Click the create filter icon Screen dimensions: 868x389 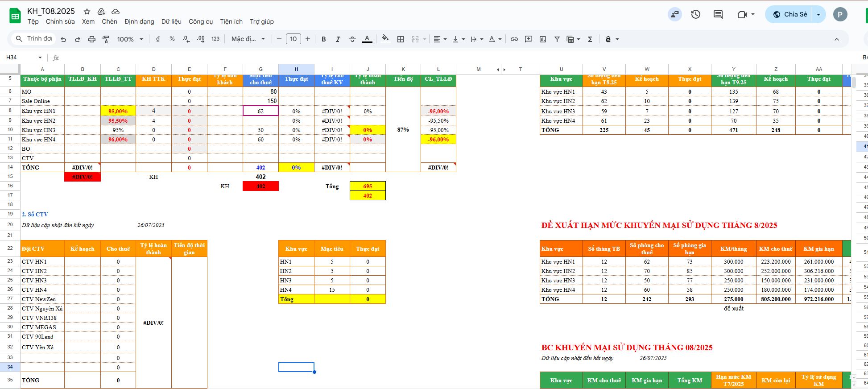click(557, 39)
